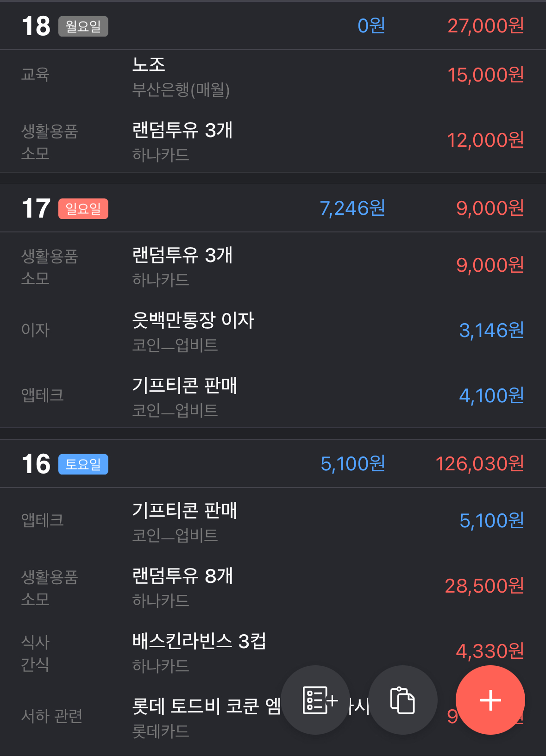The width and height of the screenshot is (546, 756).
Task: Select the red 일요일 badge on day 17
Action: tap(83, 208)
